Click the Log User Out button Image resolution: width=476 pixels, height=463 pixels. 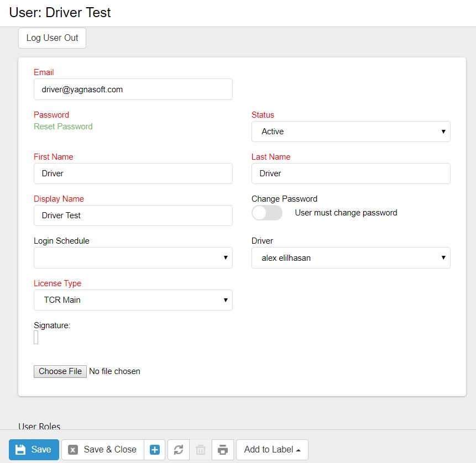click(x=53, y=38)
